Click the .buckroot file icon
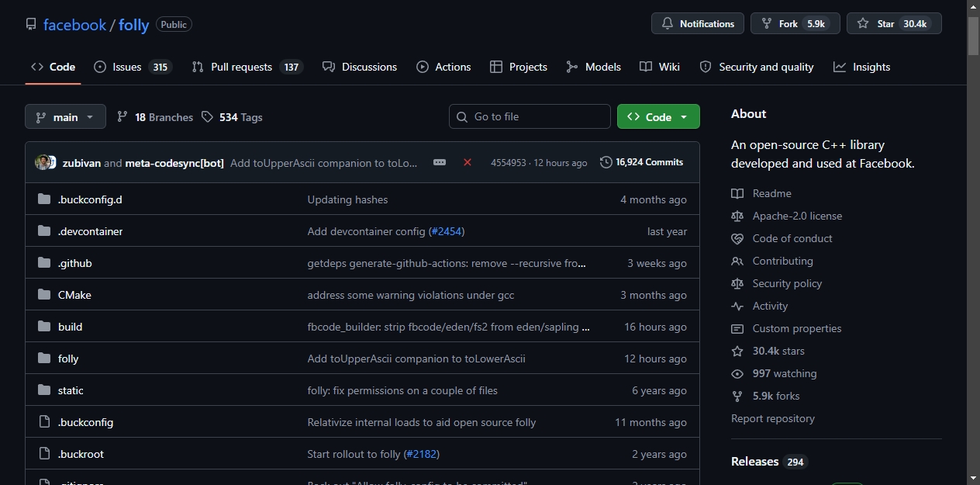The height and width of the screenshot is (485, 980). 44,454
